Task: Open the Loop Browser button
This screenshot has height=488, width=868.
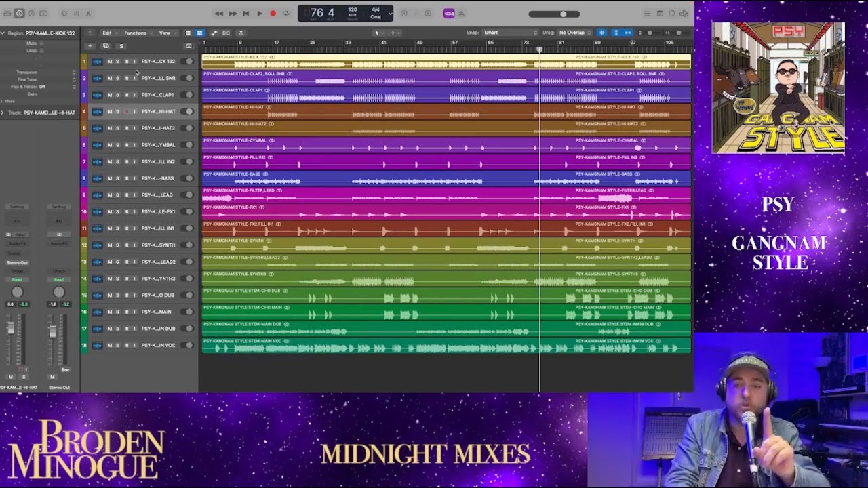Action: 672,14
